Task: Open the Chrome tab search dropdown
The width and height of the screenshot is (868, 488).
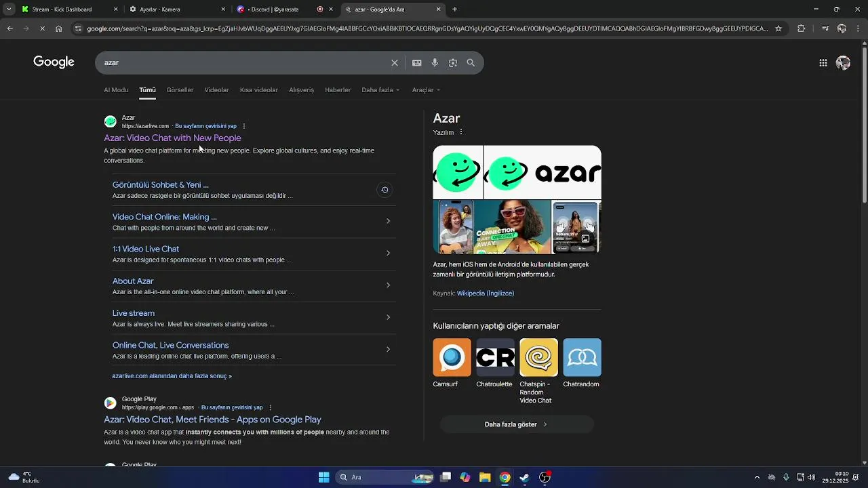Action: 9,9
